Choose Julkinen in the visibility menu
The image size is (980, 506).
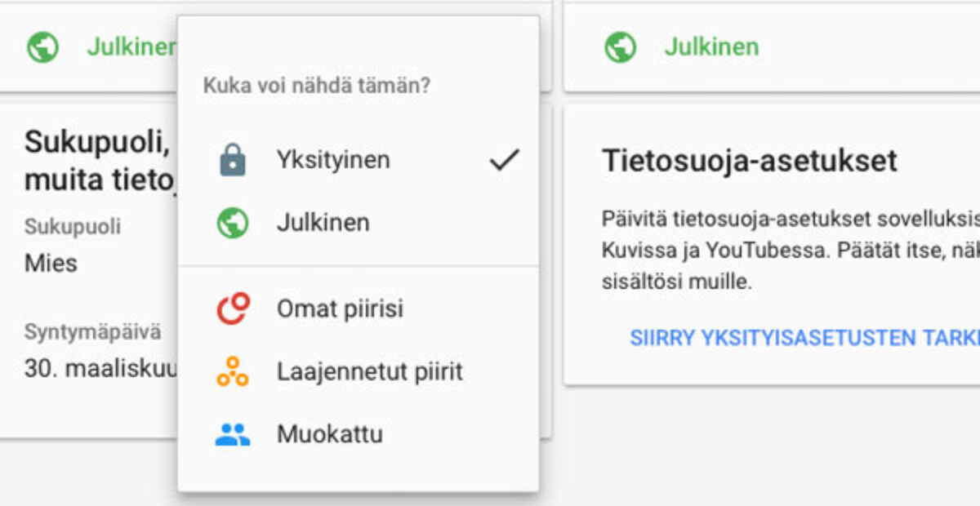pyautogui.click(x=359, y=223)
